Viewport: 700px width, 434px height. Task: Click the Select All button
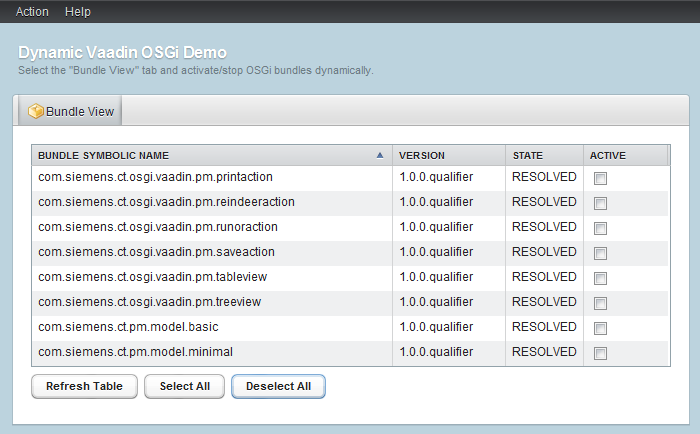(x=184, y=386)
